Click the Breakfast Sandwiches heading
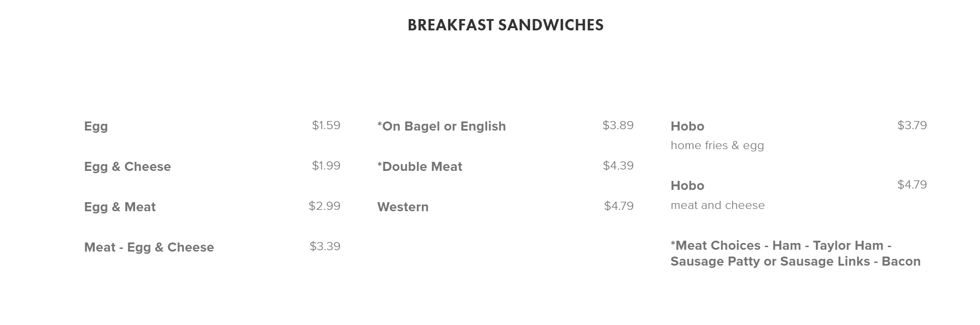 click(505, 25)
